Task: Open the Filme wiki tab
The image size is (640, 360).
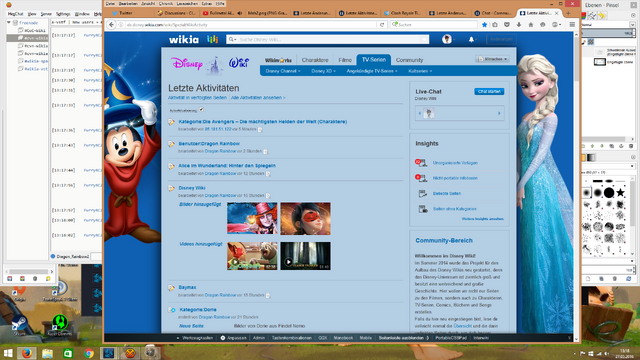Action: pyautogui.click(x=344, y=60)
